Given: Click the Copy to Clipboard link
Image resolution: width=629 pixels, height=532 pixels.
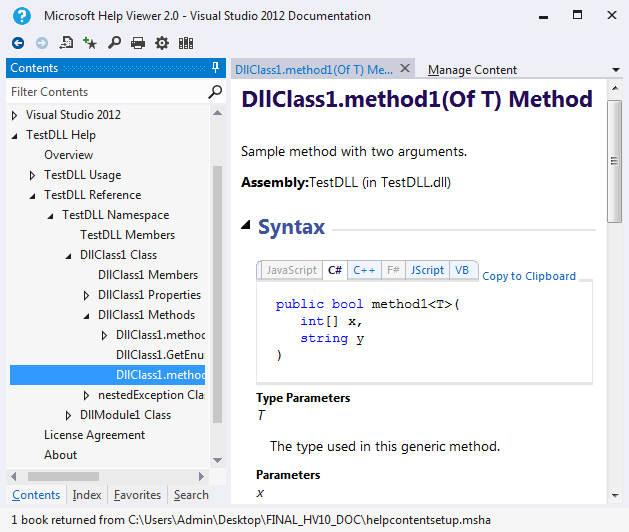Looking at the screenshot, I should tap(529, 276).
